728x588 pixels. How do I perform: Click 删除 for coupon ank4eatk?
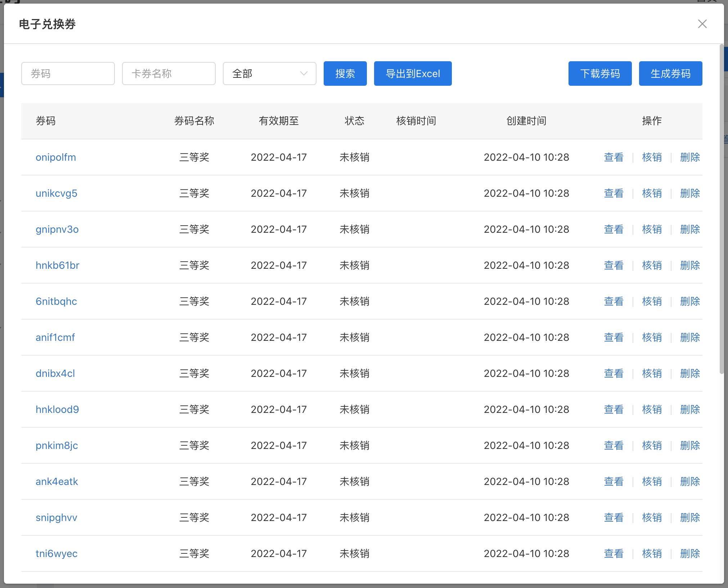[690, 482]
